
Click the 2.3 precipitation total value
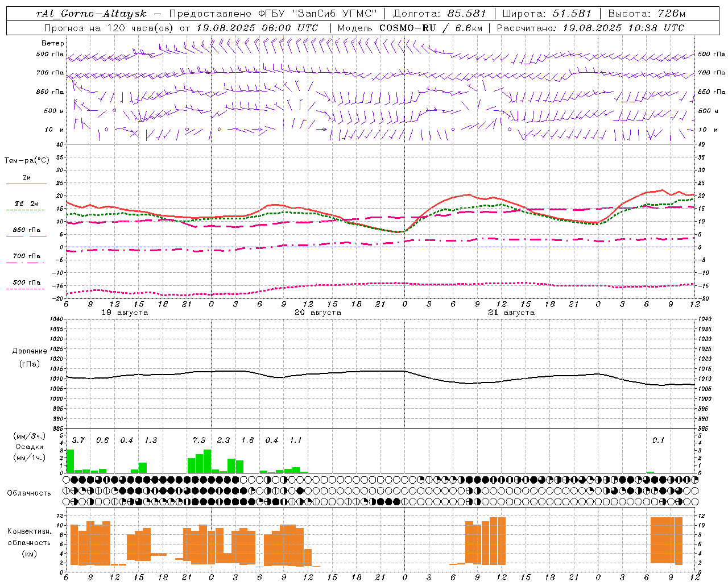pos(224,440)
